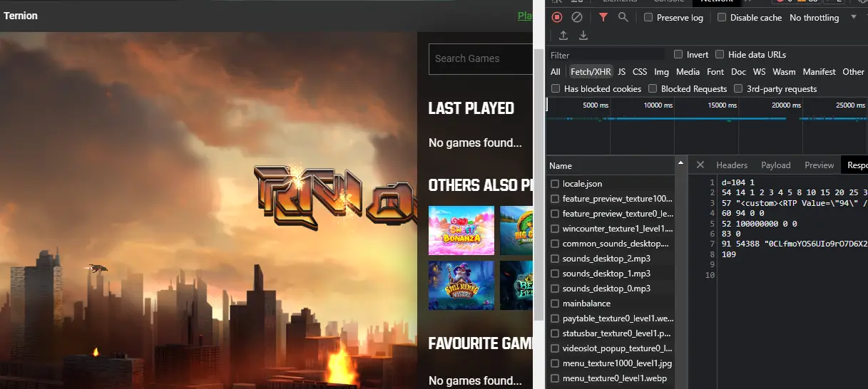Filter requests by Media
This screenshot has width=868, height=389.
(688, 72)
